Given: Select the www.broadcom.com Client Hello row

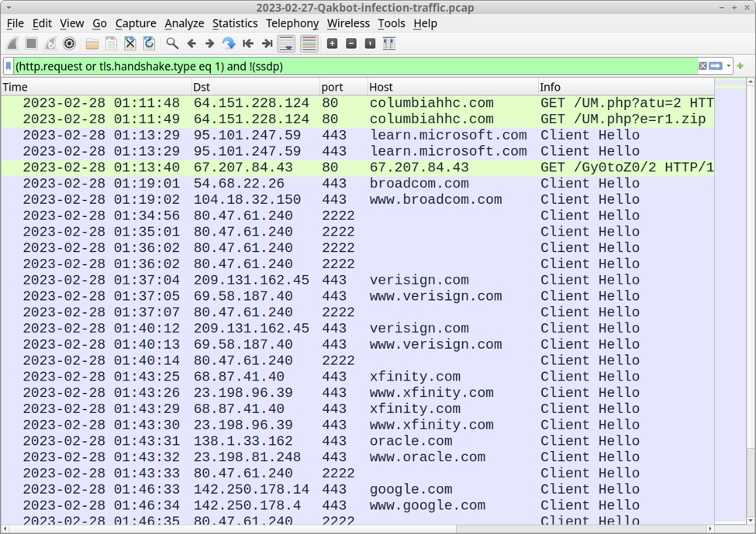Looking at the screenshot, I should (357, 199).
